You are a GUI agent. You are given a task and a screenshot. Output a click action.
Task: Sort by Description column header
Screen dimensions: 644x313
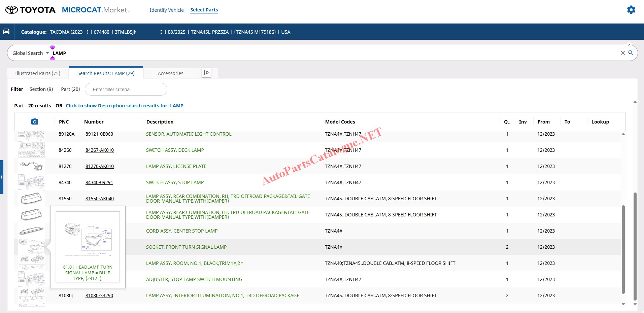tap(160, 122)
